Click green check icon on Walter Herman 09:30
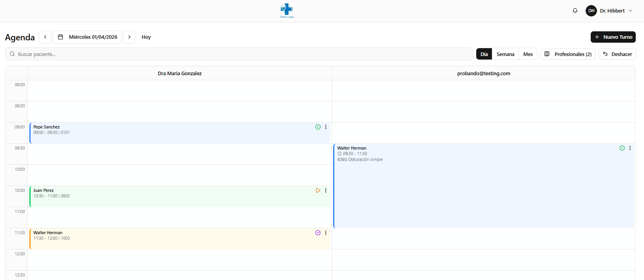The width and height of the screenshot is (644, 280). coord(622,148)
